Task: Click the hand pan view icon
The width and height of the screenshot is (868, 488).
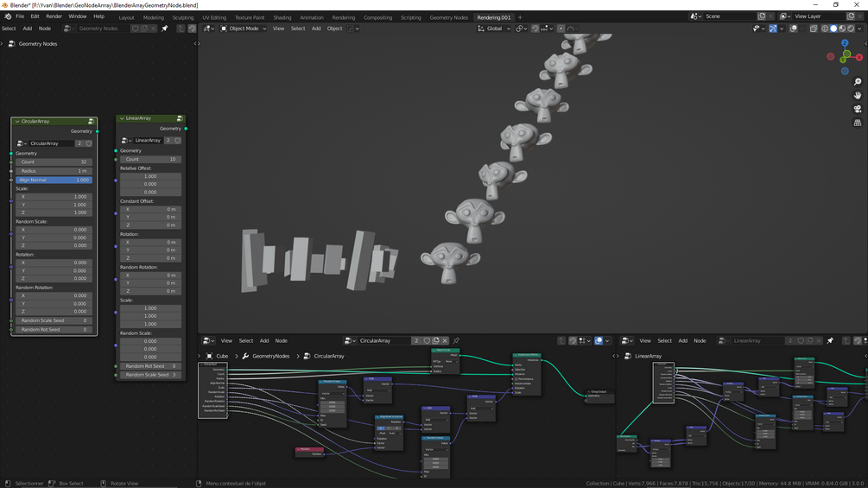Action: (x=858, y=95)
